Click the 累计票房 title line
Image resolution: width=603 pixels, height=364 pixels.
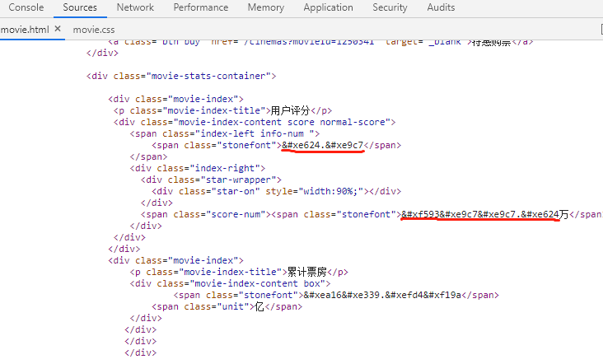tap(239, 272)
